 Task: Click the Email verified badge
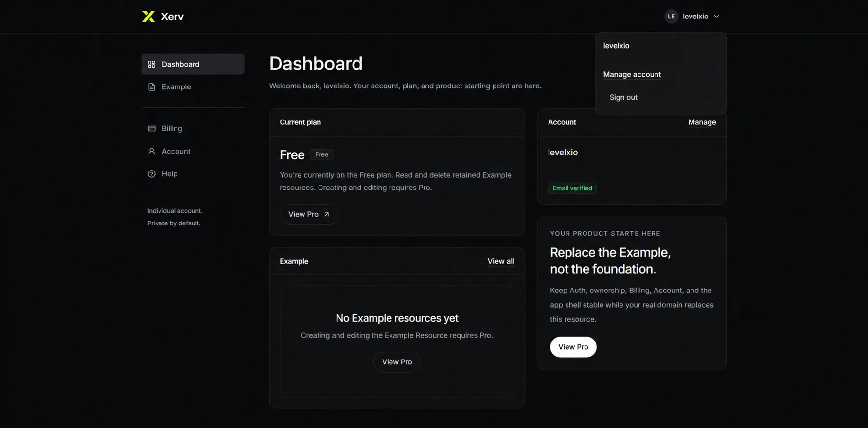pyautogui.click(x=572, y=188)
